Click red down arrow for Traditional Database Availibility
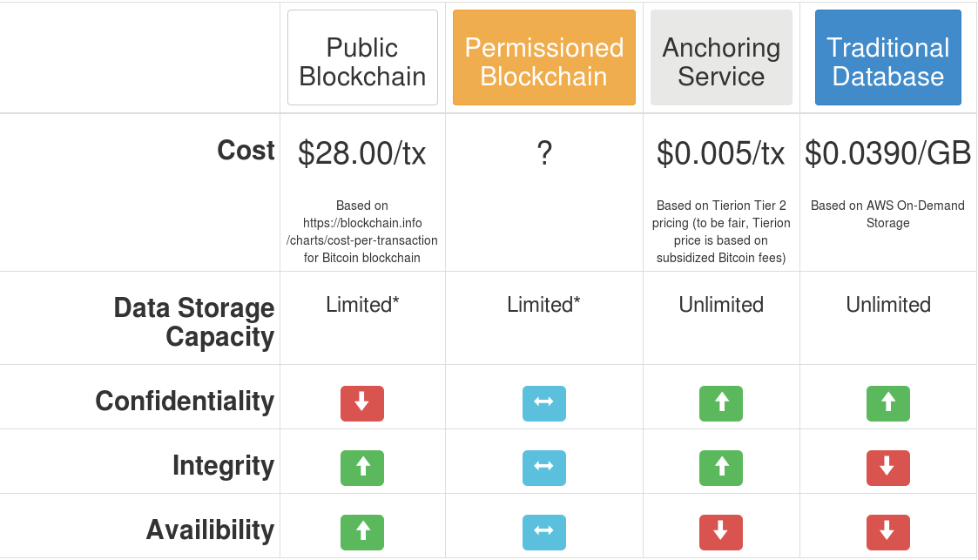 [888, 532]
